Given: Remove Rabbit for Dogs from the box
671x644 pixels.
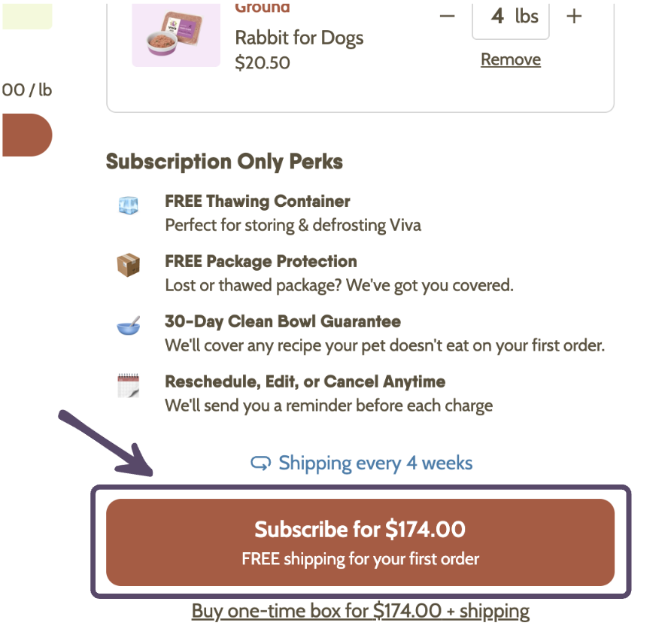Looking at the screenshot, I should 510,59.
